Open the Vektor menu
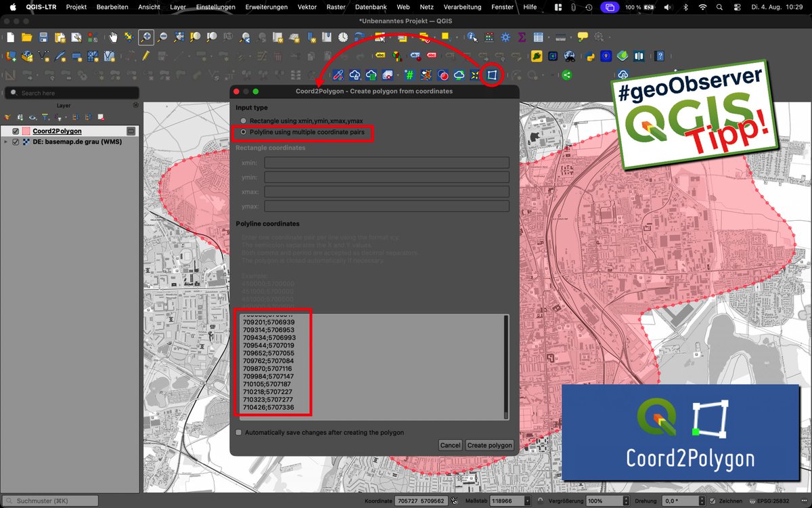Viewport: 812px width, 508px height. click(x=307, y=7)
